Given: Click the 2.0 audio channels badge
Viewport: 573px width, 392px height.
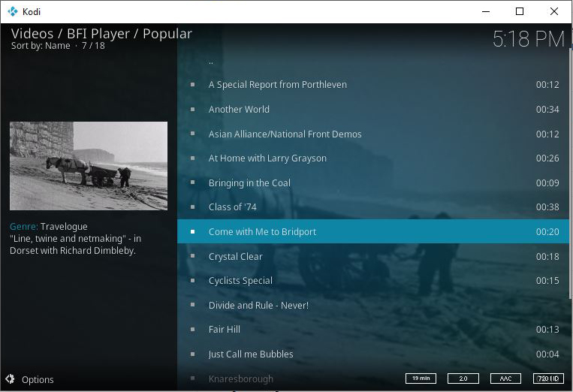Looking at the screenshot, I should (463, 378).
